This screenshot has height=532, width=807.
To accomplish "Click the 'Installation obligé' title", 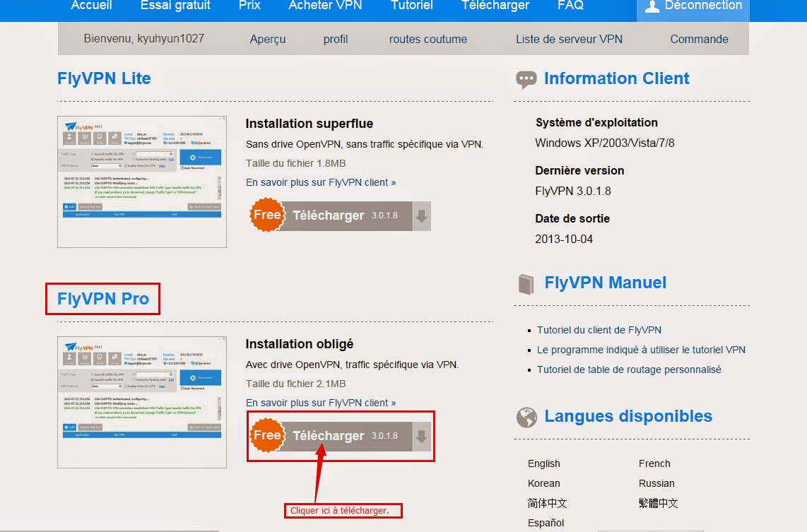I will click(300, 343).
